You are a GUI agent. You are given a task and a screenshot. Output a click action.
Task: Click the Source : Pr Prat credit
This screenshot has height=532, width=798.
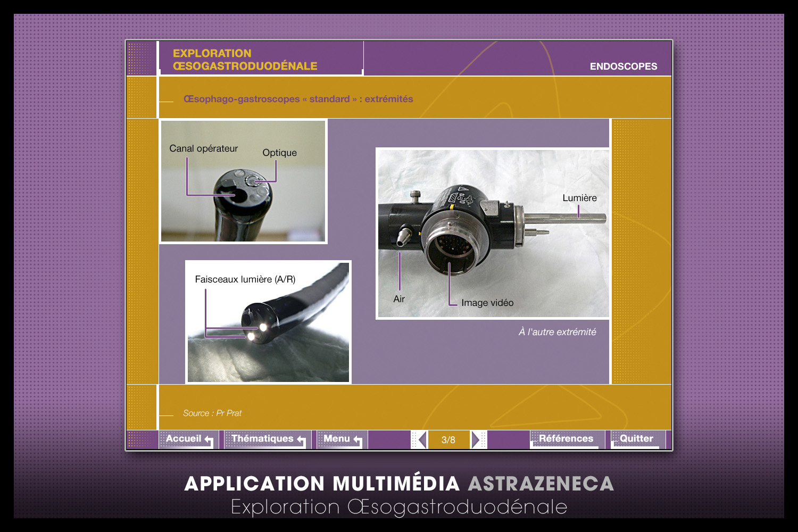tap(212, 413)
